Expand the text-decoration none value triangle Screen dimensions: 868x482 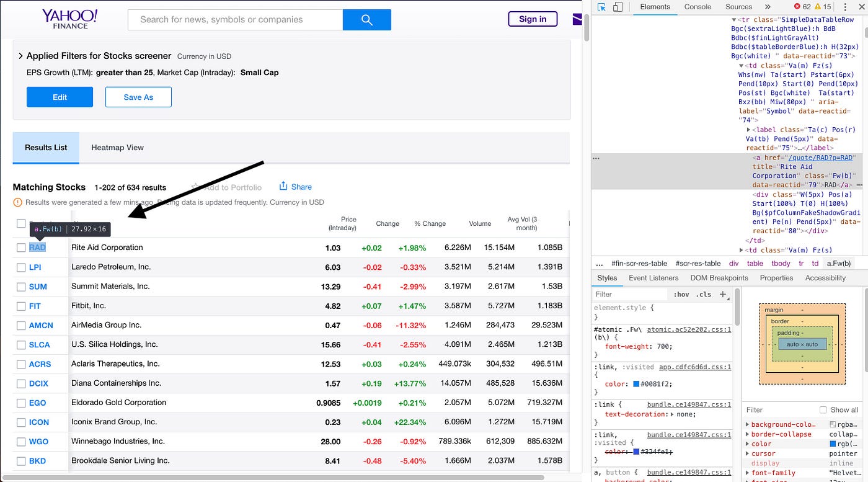point(673,414)
